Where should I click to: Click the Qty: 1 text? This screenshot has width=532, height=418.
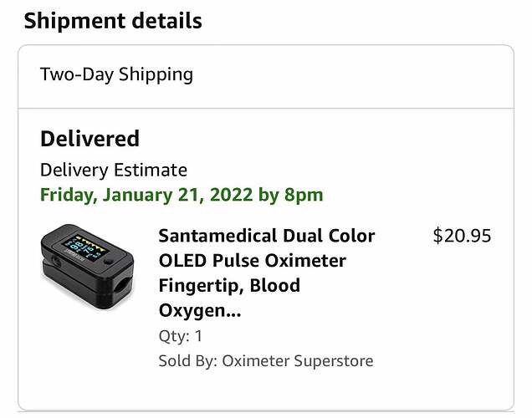180,336
